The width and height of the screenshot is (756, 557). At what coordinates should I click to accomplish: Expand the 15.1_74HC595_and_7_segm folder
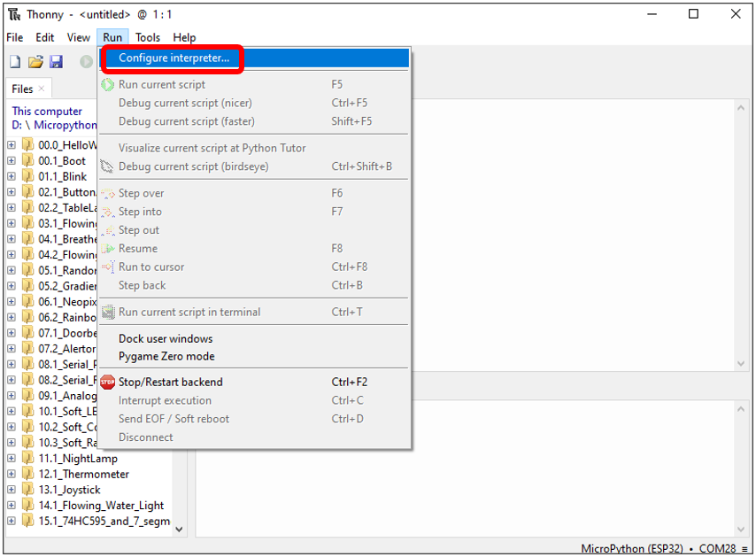pos(12,521)
